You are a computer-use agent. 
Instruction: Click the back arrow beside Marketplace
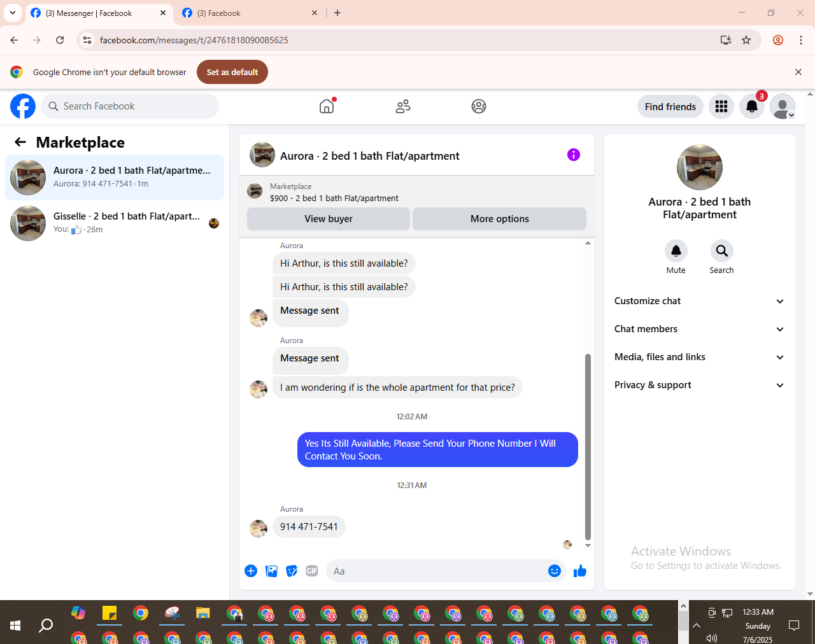pyautogui.click(x=20, y=142)
